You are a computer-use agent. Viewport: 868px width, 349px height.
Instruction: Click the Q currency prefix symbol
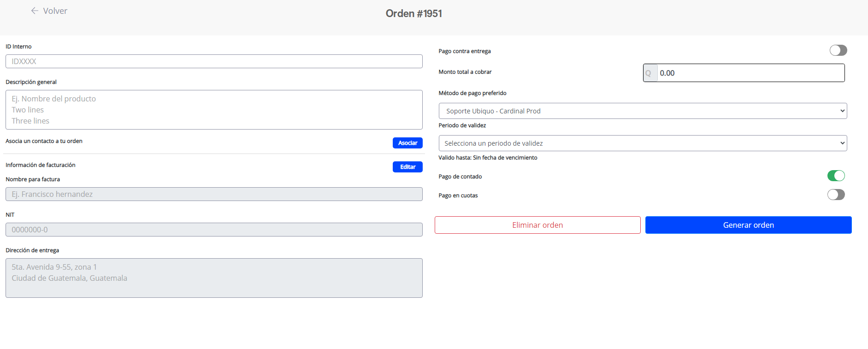point(649,73)
